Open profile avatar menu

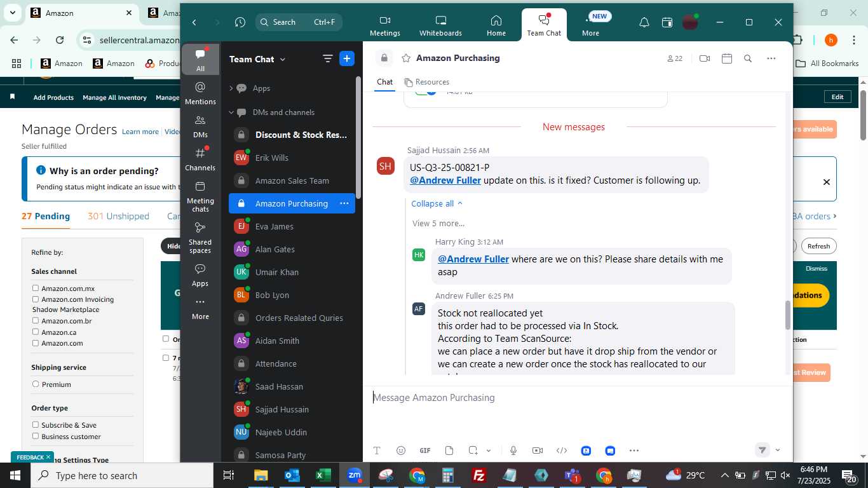690,22
